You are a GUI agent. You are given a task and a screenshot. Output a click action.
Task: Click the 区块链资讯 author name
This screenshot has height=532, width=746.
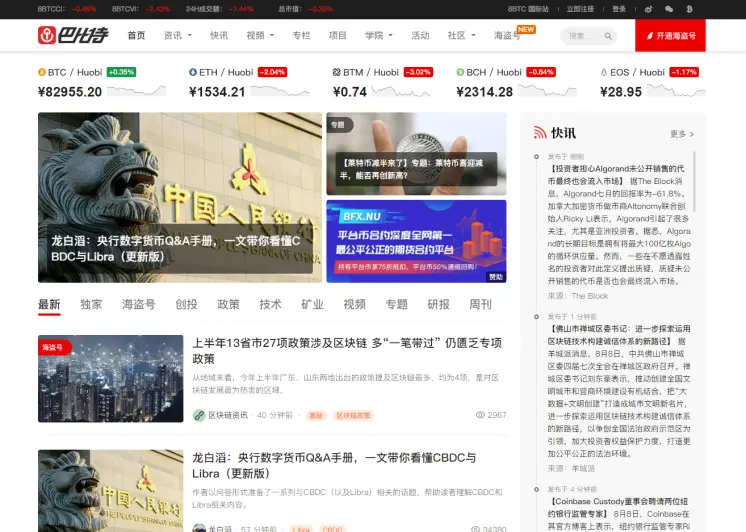tap(228, 415)
